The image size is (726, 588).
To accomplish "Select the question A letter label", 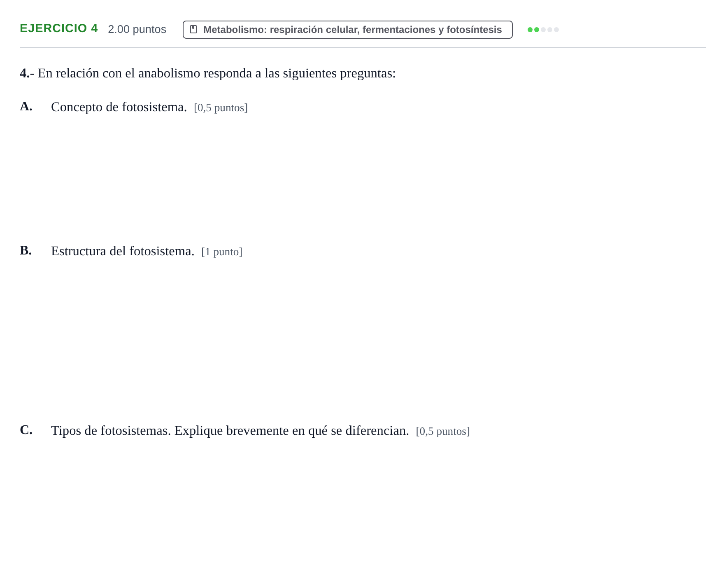I will [26, 106].
